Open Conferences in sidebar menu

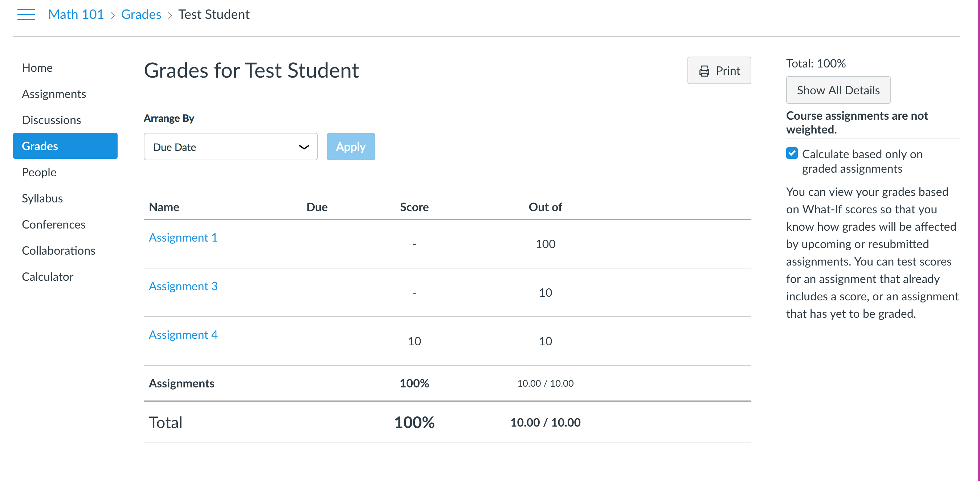point(53,224)
